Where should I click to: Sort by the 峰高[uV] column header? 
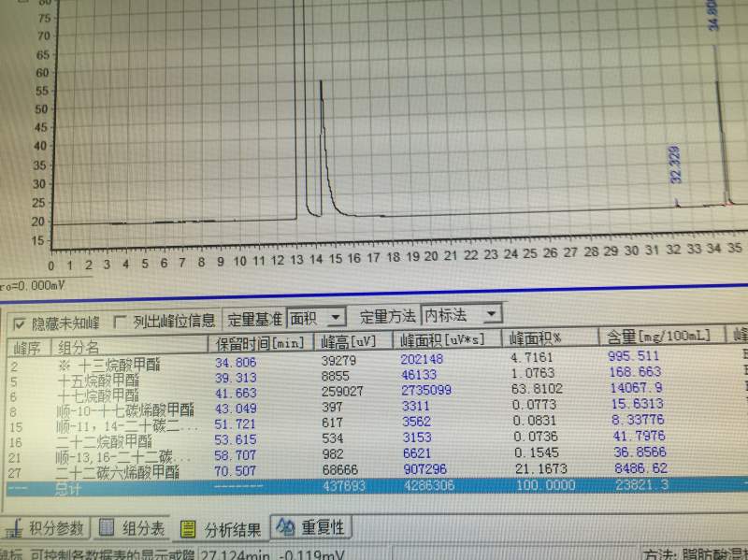[x=352, y=341]
